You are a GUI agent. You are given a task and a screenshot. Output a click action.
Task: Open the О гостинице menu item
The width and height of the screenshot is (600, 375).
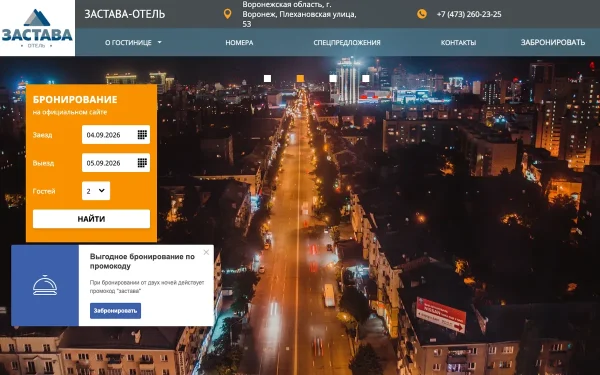pyautogui.click(x=128, y=42)
